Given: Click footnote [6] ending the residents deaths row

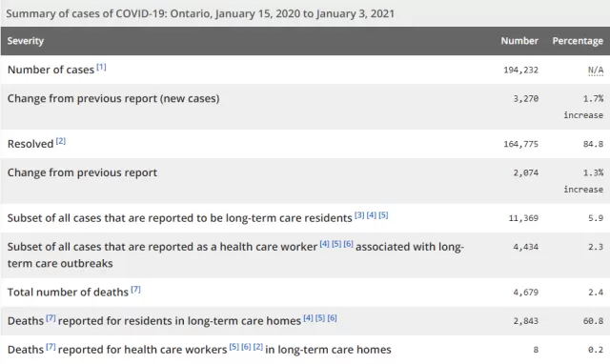Looking at the screenshot, I should [333, 318].
